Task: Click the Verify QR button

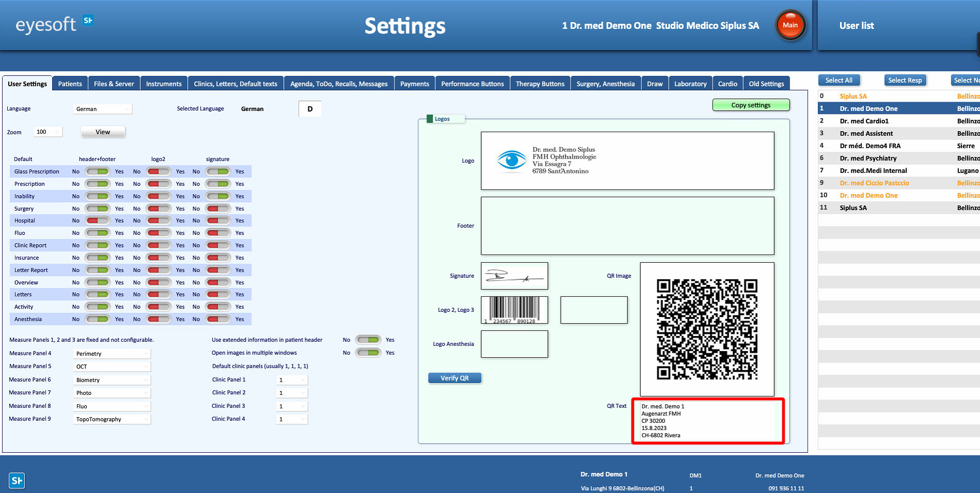Action: click(x=454, y=378)
